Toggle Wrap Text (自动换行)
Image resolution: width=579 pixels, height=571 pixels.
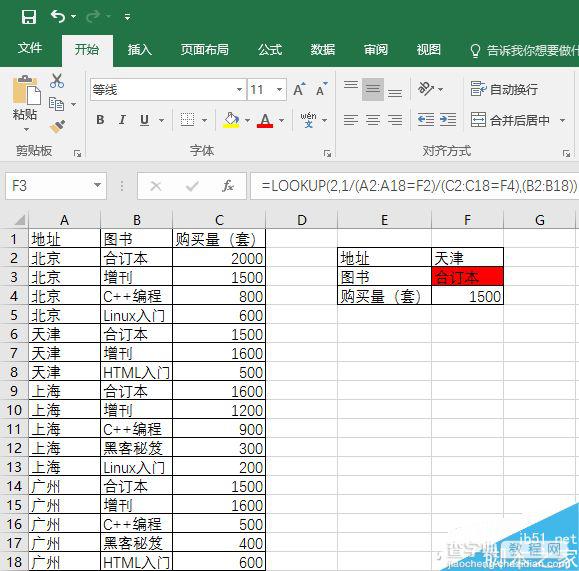[504, 89]
